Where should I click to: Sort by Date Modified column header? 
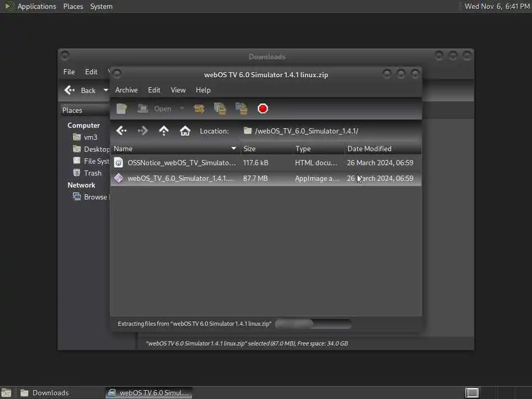[383, 149]
